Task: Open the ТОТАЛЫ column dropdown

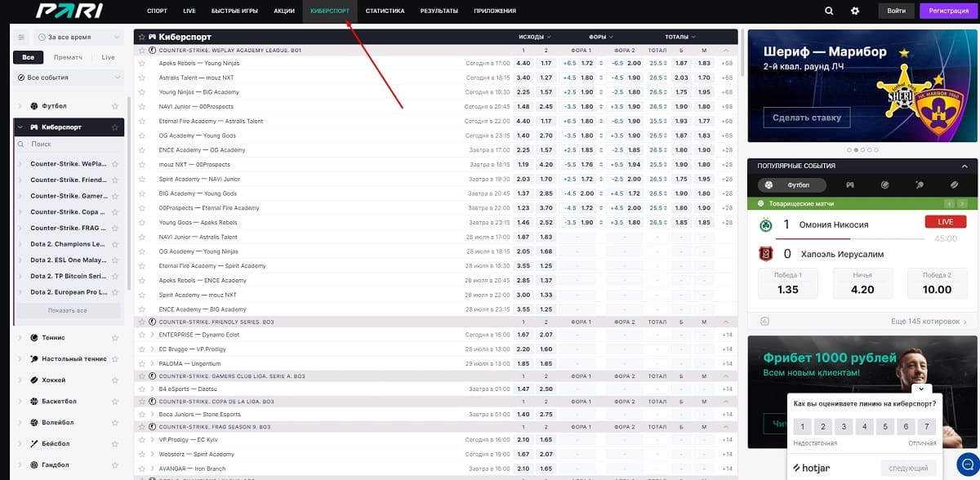Action: 680,37
